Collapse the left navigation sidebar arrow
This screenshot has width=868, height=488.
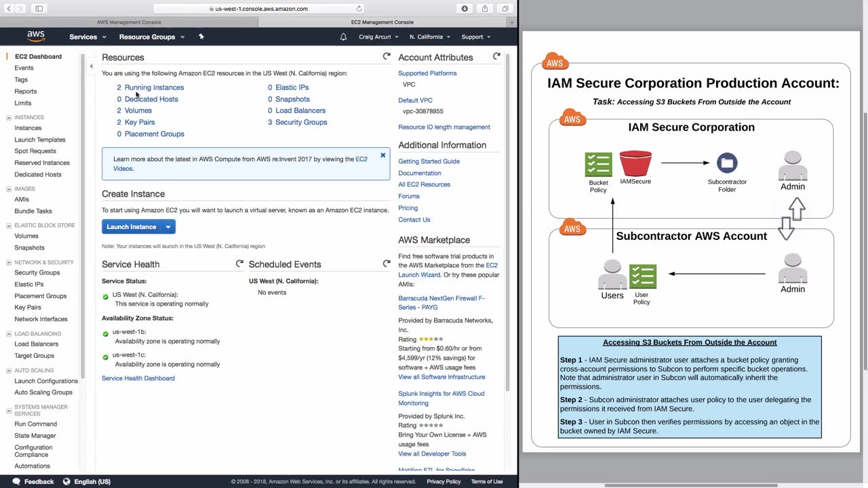pyautogui.click(x=91, y=66)
